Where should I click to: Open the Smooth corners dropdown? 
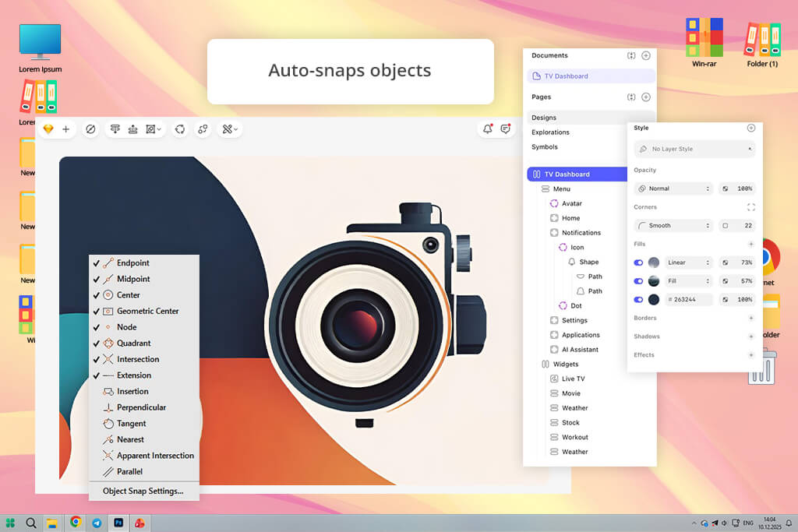coord(673,226)
